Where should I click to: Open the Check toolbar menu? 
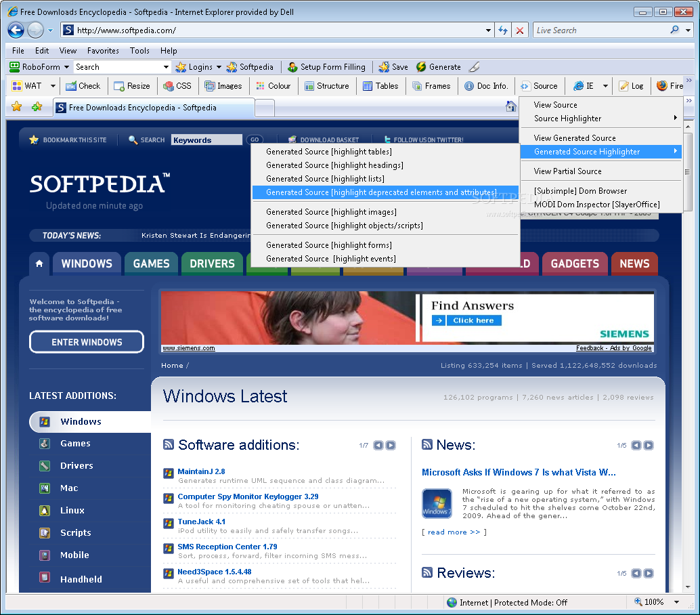(x=83, y=86)
